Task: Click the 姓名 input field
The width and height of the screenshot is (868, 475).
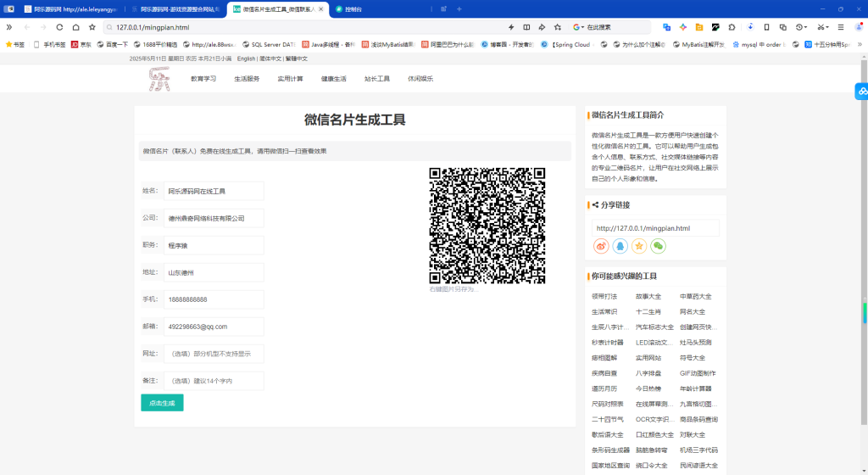Action: click(214, 191)
